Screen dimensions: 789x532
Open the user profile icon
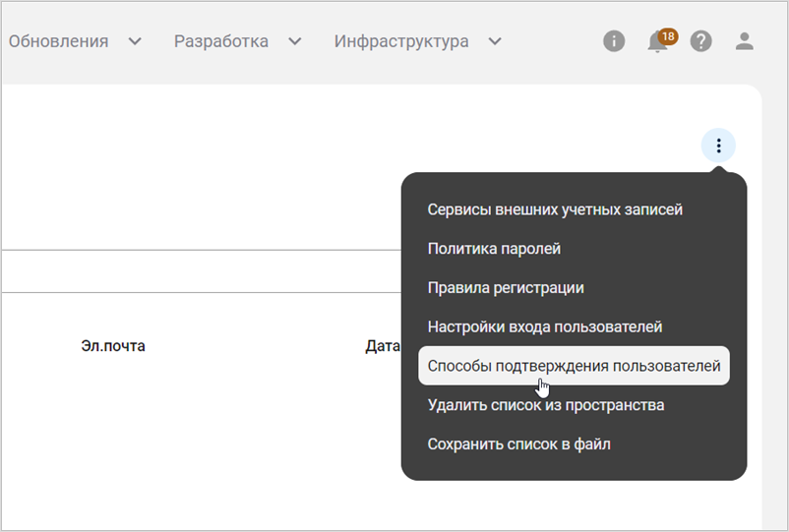point(744,41)
